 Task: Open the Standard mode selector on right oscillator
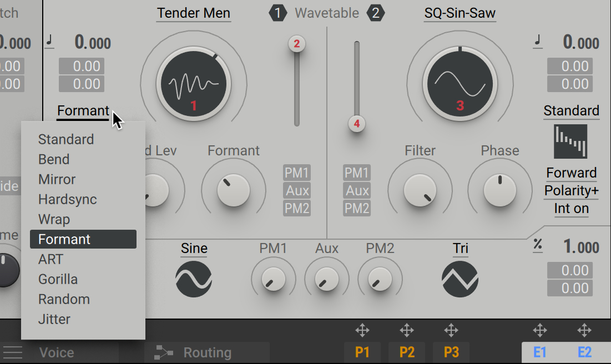[571, 110]
